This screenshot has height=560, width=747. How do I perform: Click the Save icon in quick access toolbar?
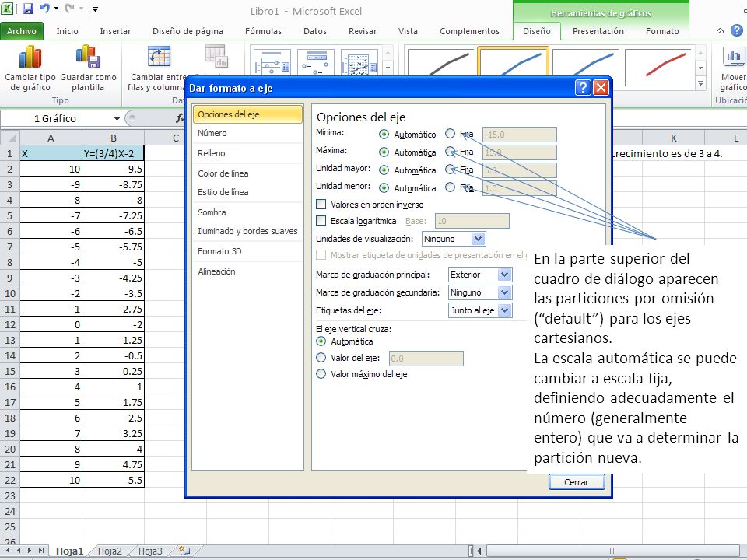(28, 8)
